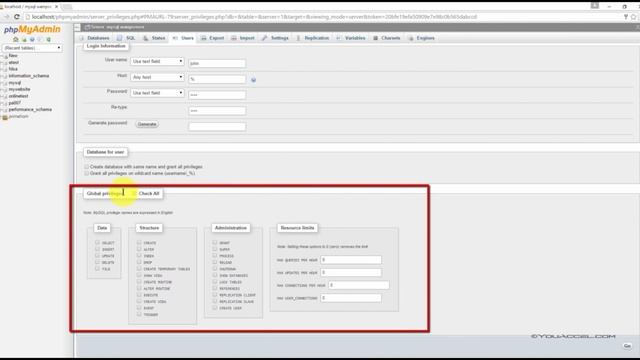Open the blue documentation icon in sidebar
640x360 pixels.
(x=32, y=40)
